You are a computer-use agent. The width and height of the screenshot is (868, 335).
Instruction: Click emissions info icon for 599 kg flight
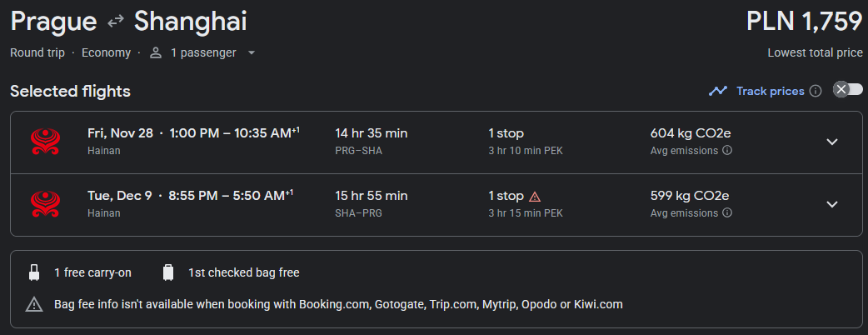point(727,213)
